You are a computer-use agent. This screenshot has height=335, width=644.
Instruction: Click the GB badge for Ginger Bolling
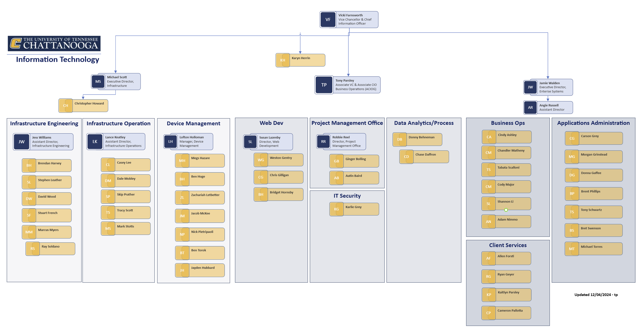336,161
